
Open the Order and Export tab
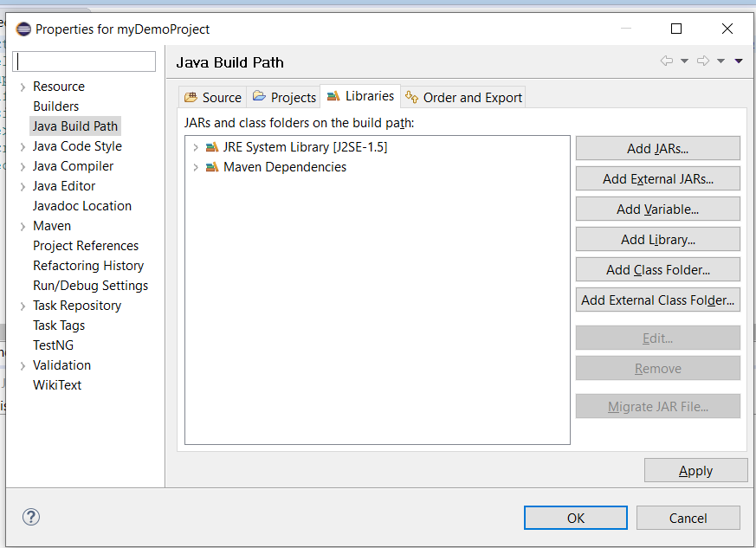point(463,97)
